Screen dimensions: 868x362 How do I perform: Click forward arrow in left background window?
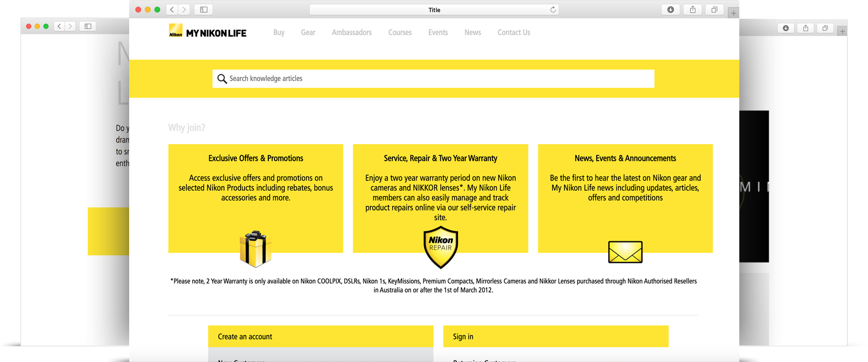click(x=70, y=26)
